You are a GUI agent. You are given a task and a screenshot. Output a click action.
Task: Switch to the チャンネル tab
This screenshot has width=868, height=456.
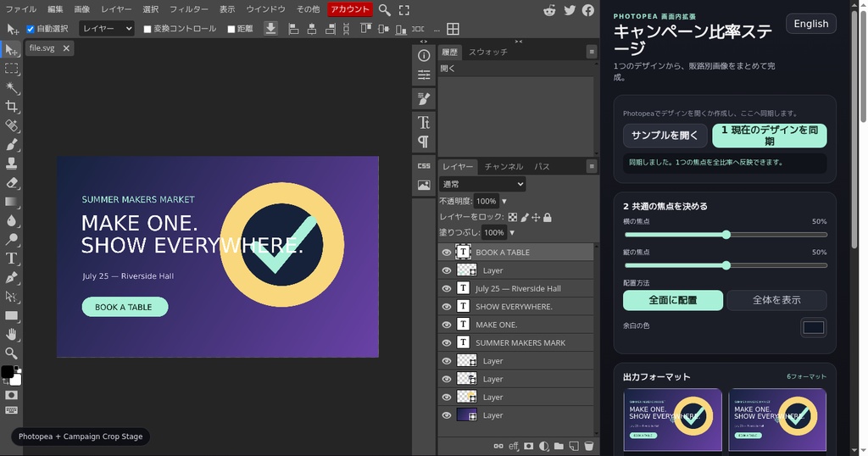click(504, 167)
